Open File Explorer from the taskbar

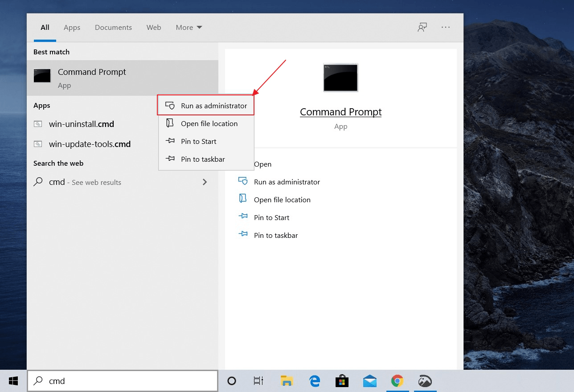[x=287, y=381]
